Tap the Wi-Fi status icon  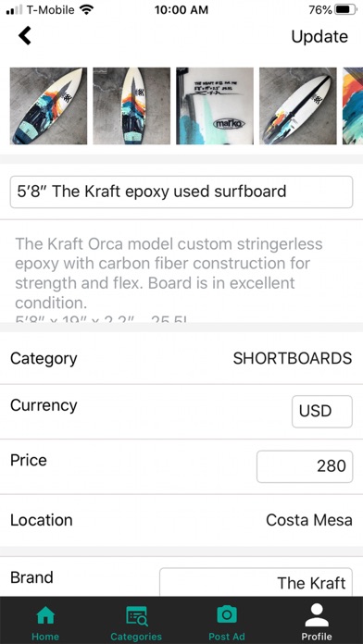click(x=86, y=9)
